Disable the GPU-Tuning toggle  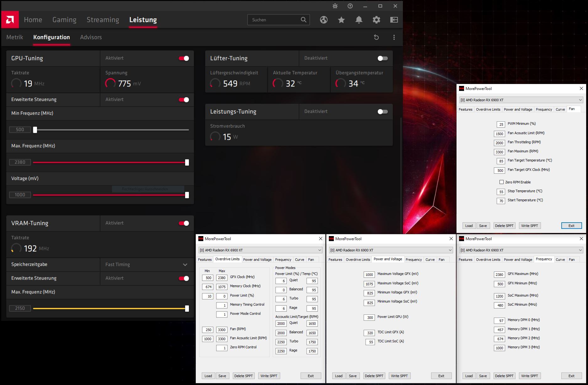coord(184,58)
